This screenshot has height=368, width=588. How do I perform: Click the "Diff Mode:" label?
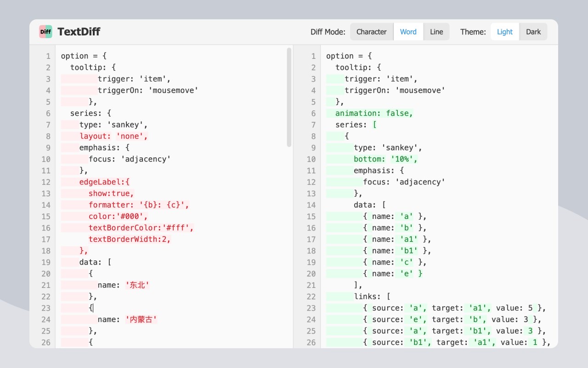(x=328, y=32)
